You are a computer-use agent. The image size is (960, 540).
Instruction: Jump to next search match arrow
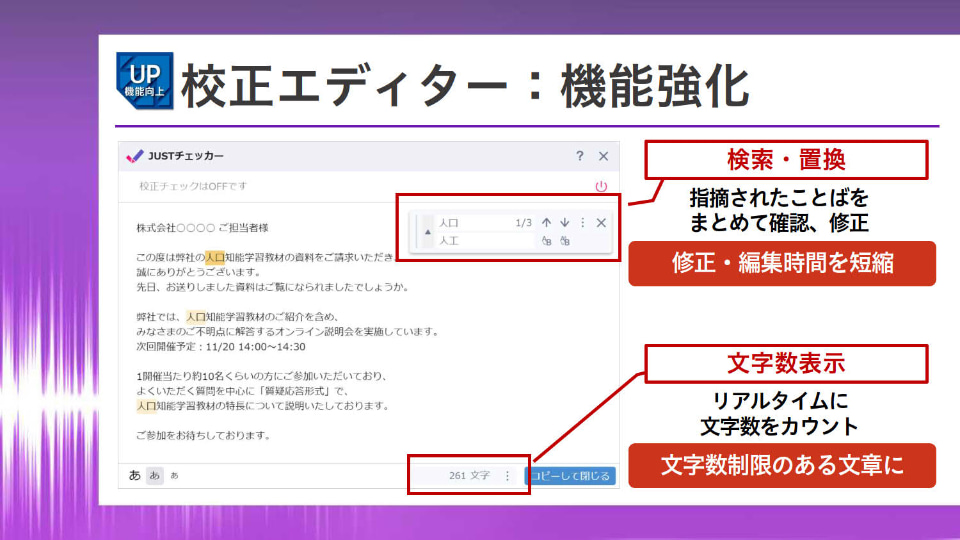coord(564,223)
